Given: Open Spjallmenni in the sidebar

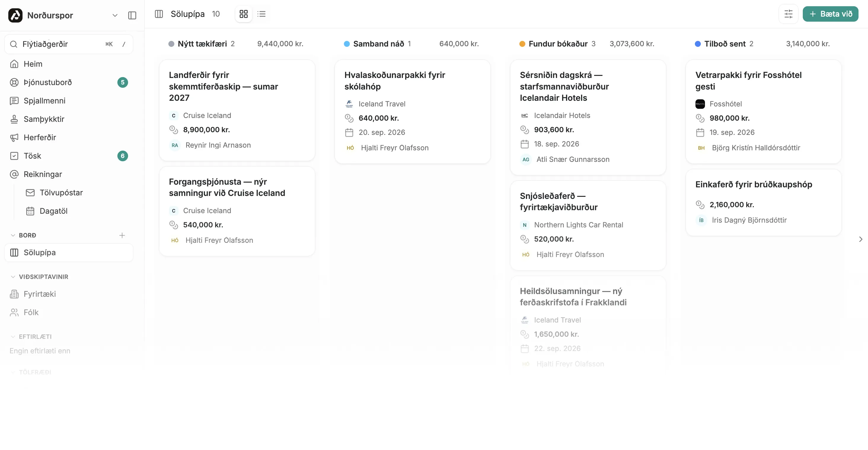Looking at the screenshot, I should click(x=69, y=101).
